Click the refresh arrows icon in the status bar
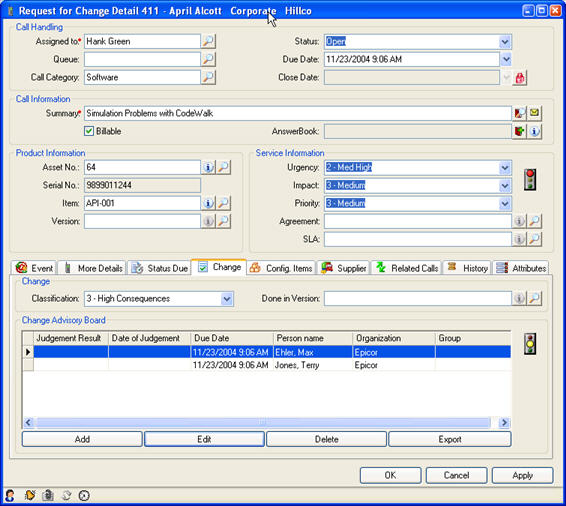566x506 pixels. click(x=66, y=496)
